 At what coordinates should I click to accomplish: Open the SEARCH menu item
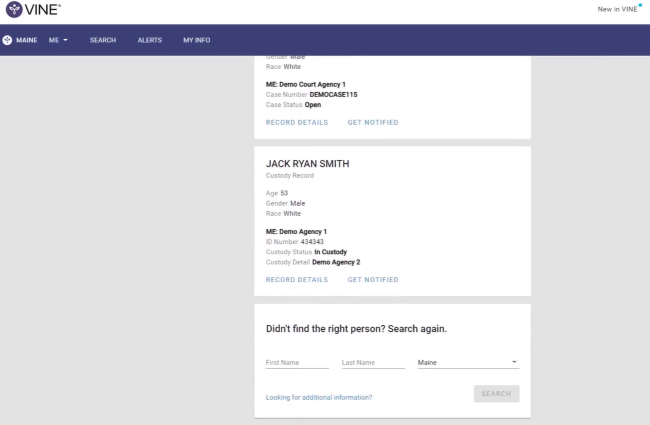point(103,40)
